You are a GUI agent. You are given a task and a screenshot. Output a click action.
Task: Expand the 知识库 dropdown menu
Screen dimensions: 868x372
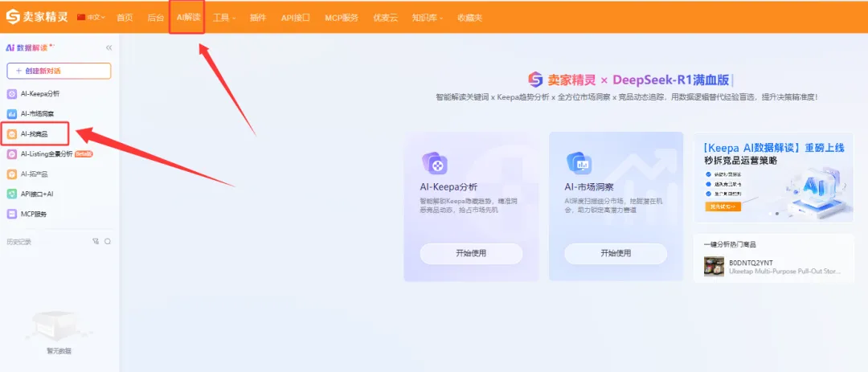(x=428, y=17)
